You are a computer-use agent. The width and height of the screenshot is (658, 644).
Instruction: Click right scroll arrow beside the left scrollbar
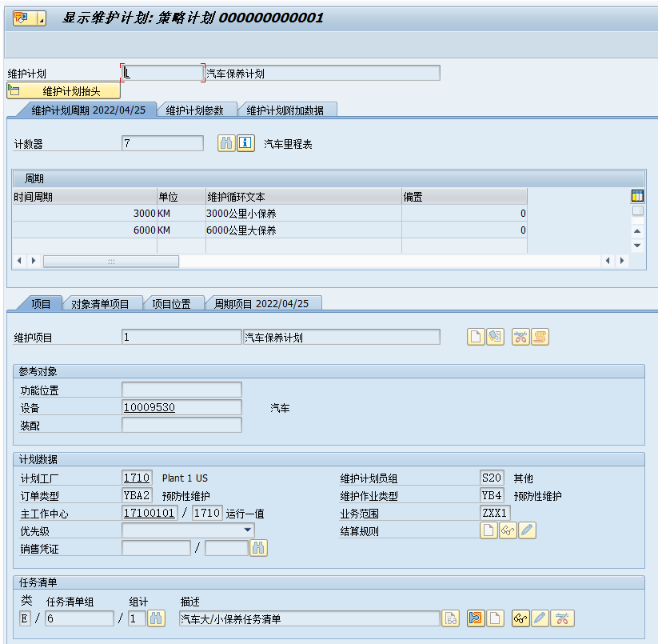(x=34, y=261)
